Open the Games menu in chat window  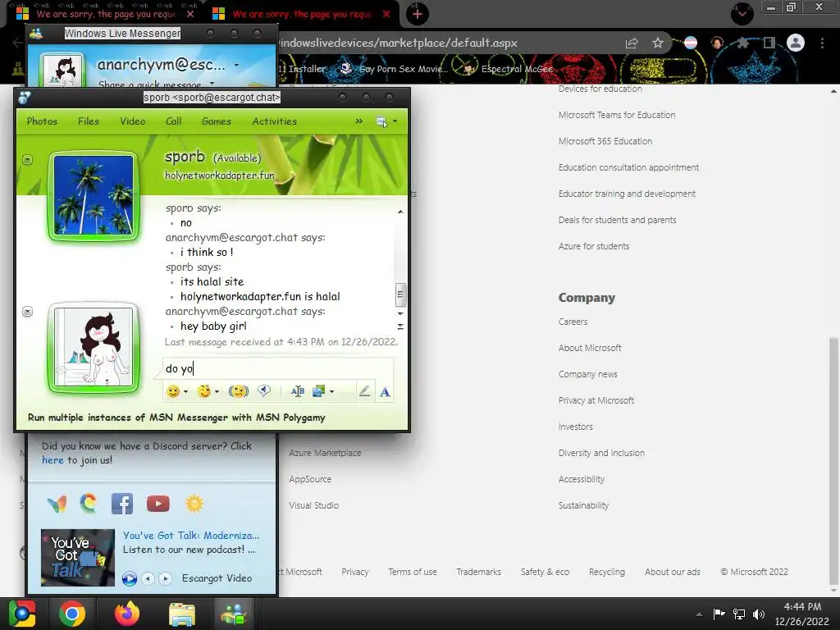pos(217,121)
